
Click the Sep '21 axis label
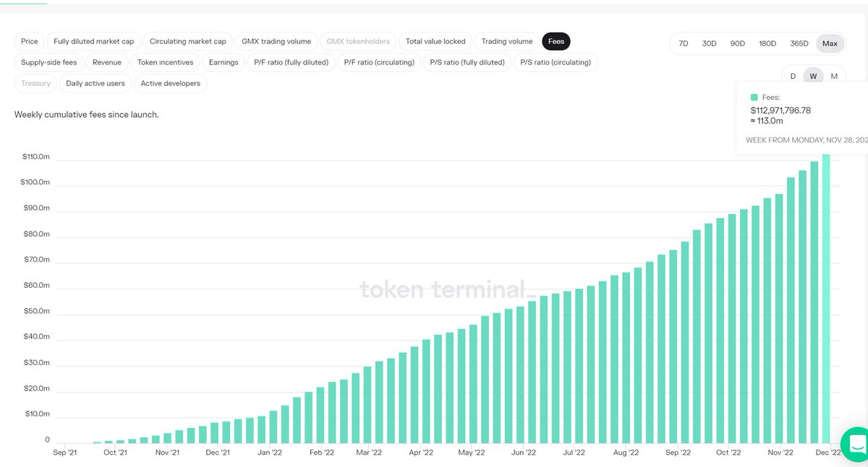point(65,453)
